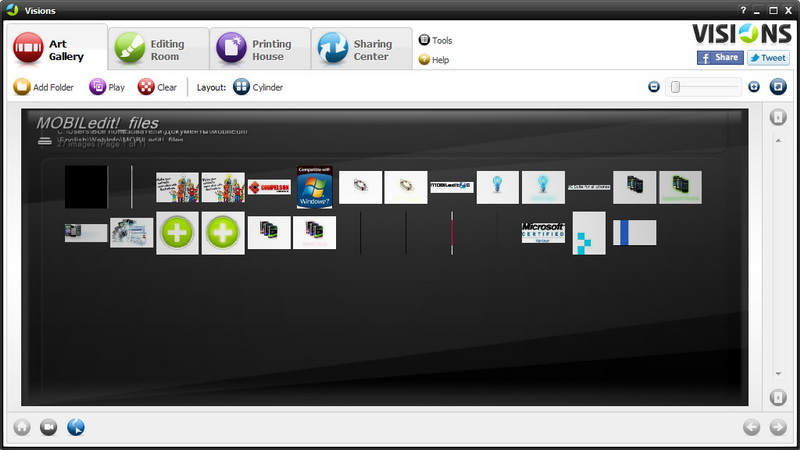Click the Add Folder button
Viewport: 800px width, 450px height.
(43, 87)
